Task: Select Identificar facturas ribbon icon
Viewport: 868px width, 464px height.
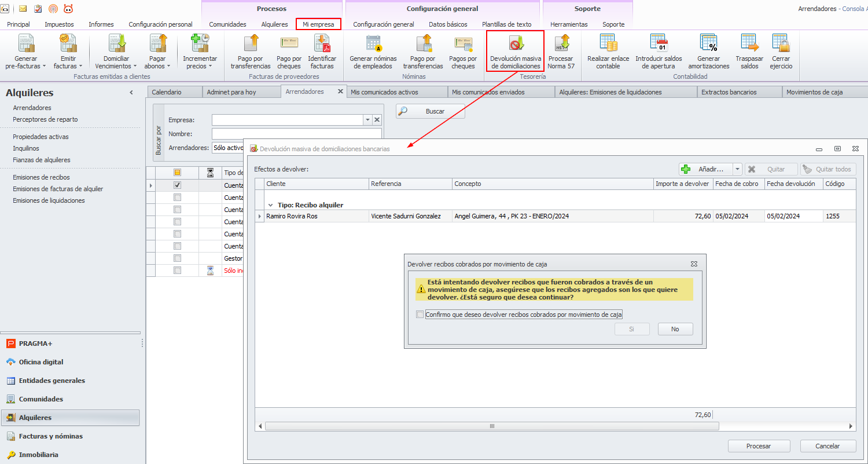Action: (322, 44)
